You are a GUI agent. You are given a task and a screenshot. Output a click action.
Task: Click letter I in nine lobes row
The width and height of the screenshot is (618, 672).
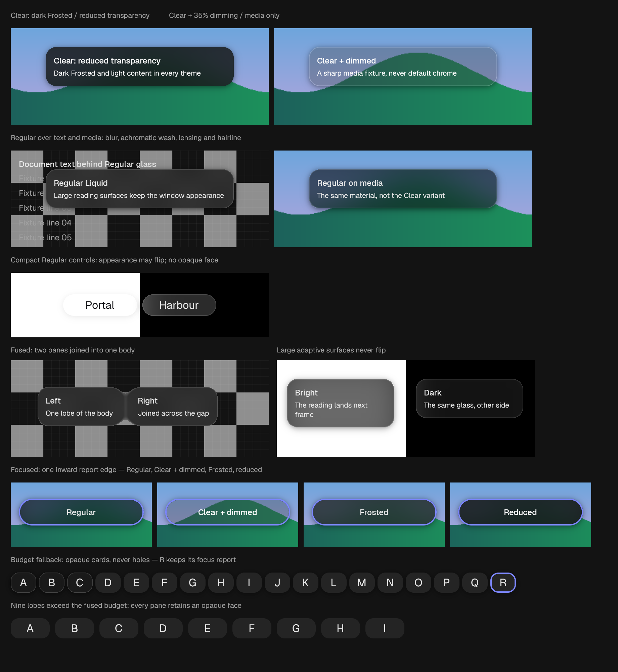point(385,628)
